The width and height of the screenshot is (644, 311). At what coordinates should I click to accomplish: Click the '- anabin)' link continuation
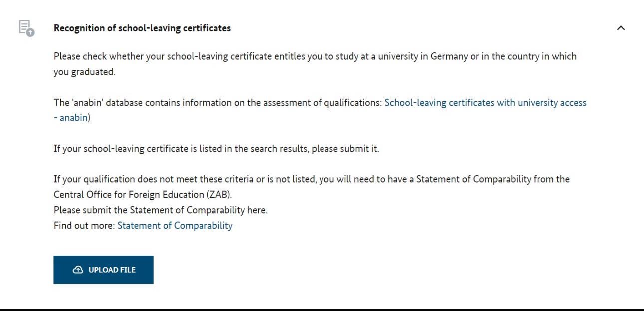72,118
